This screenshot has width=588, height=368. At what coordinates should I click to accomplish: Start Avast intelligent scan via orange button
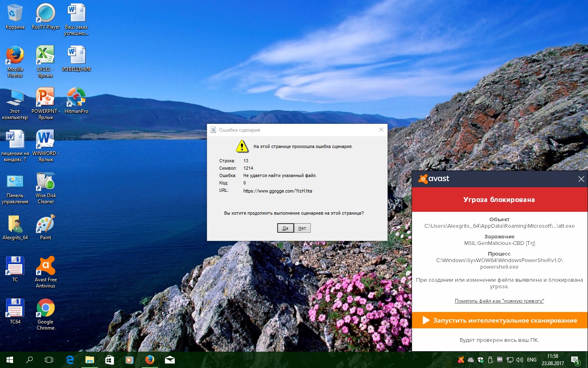[x=499, y=320]
